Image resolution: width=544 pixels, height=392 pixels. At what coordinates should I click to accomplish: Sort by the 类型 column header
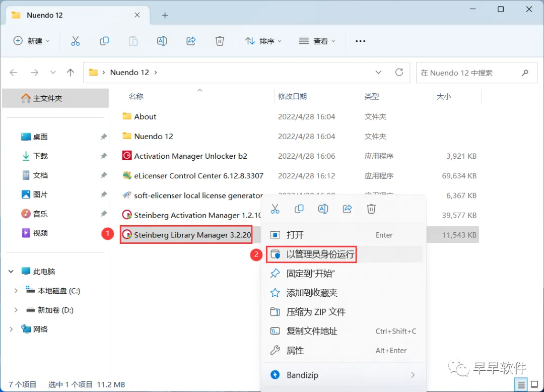[x=372, y=96]
